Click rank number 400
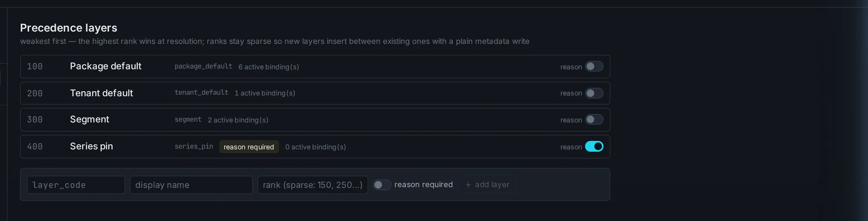This screenshot has width=868, height=221. [x=35, y=147]
